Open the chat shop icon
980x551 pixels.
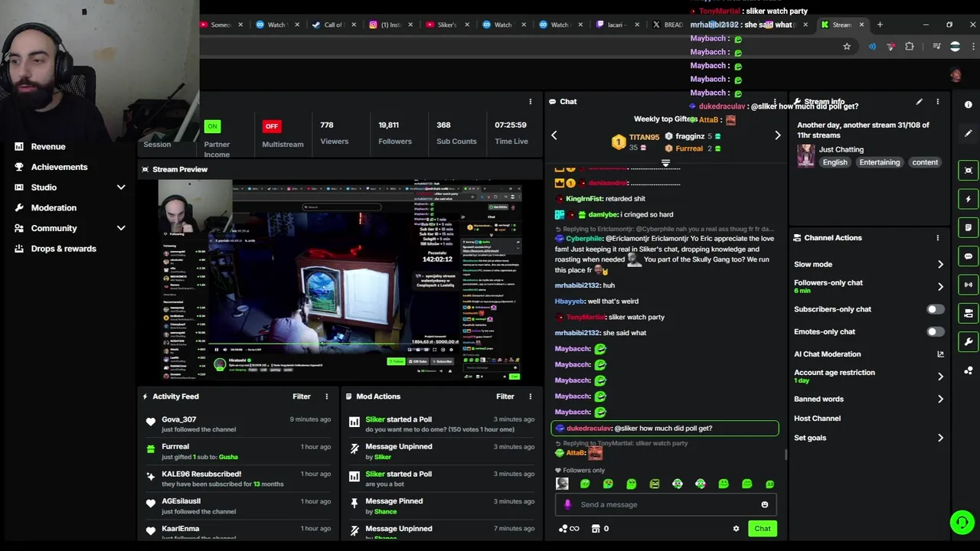coord(596,529)
